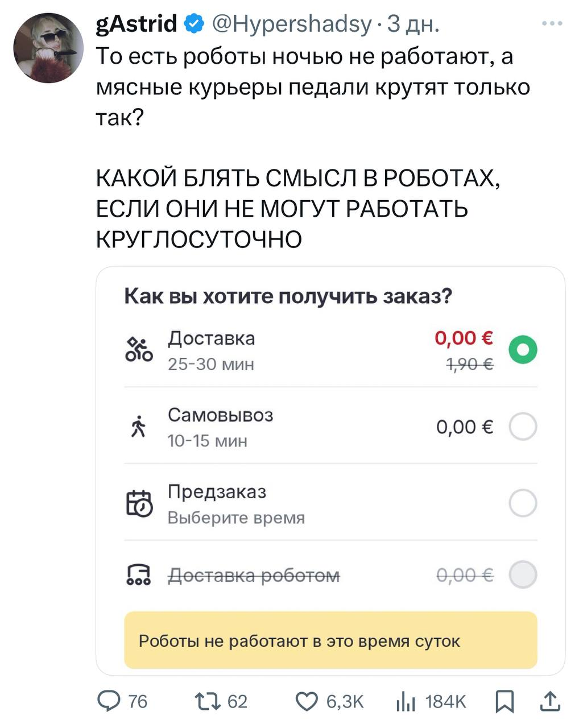Click the calendar clock preorder icon
Viewport: 579px width, 728px height.
pos(139,503)
